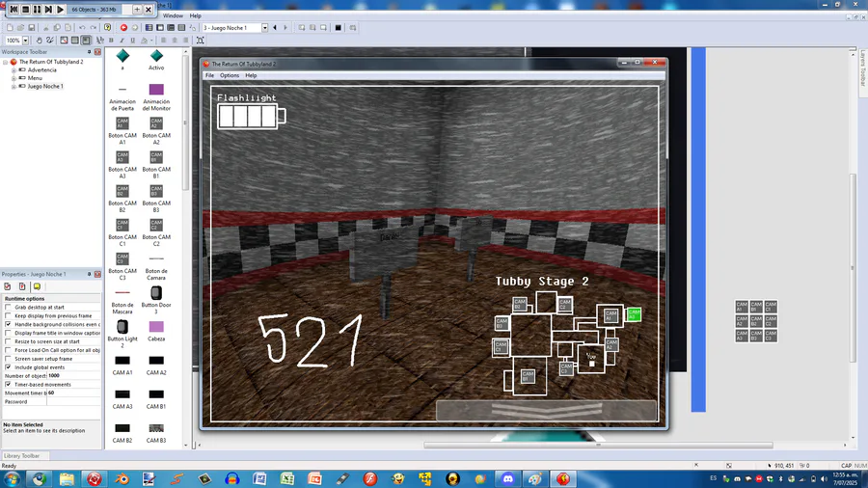Click the New file icon in toolbar
This screenshot has height=488, width=868.
[x=10, y=28]
